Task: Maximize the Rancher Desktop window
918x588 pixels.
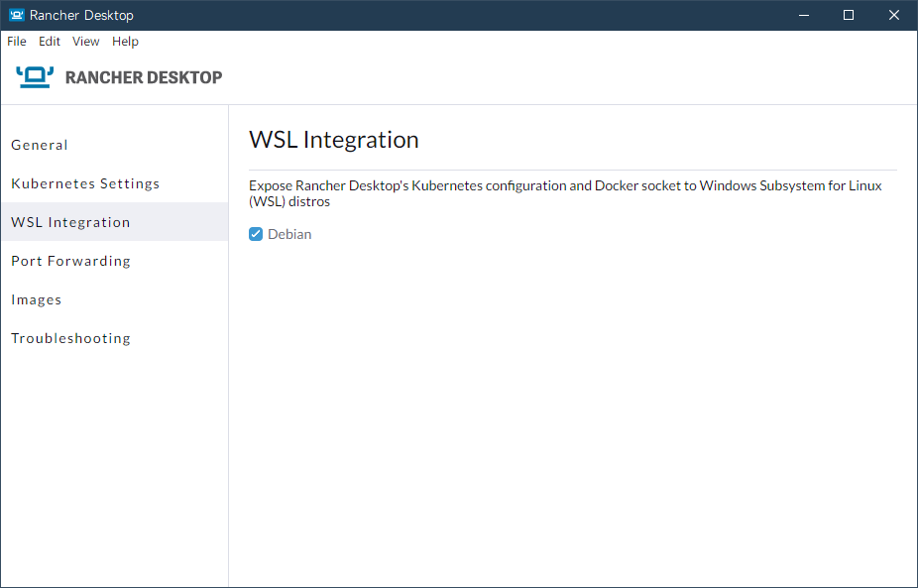Action: [849, 15]
